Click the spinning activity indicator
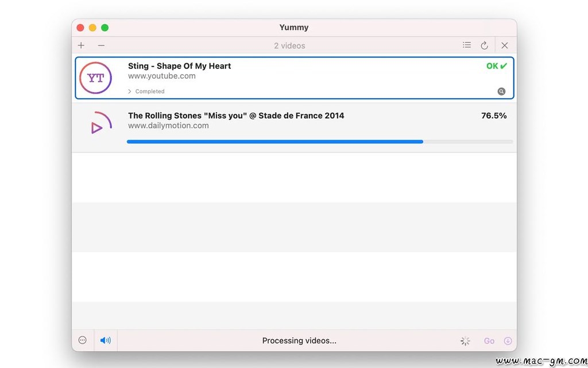The image size is (588, 368). [465, 341]
